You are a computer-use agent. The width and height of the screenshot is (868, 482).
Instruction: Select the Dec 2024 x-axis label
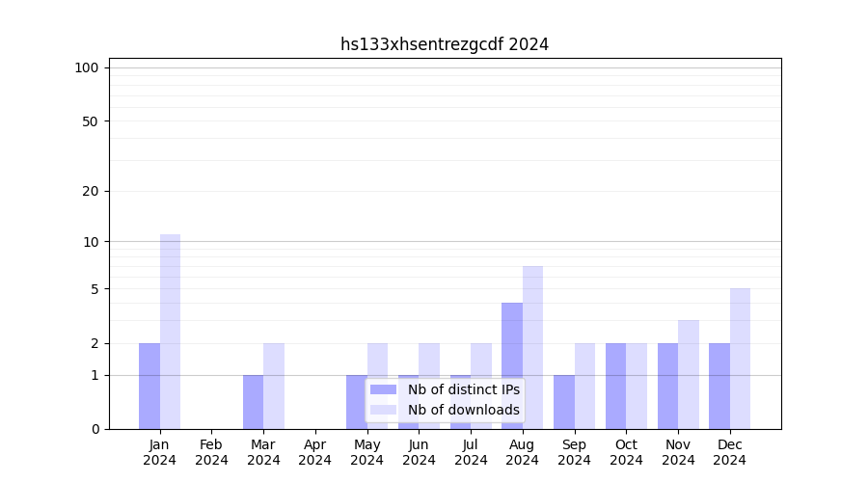729,452
